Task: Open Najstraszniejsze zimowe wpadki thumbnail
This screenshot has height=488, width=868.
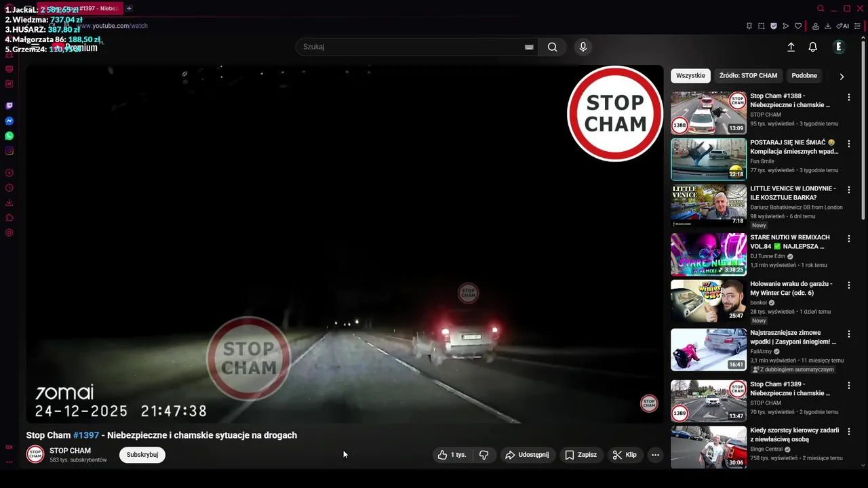Action: pos(709,350)
